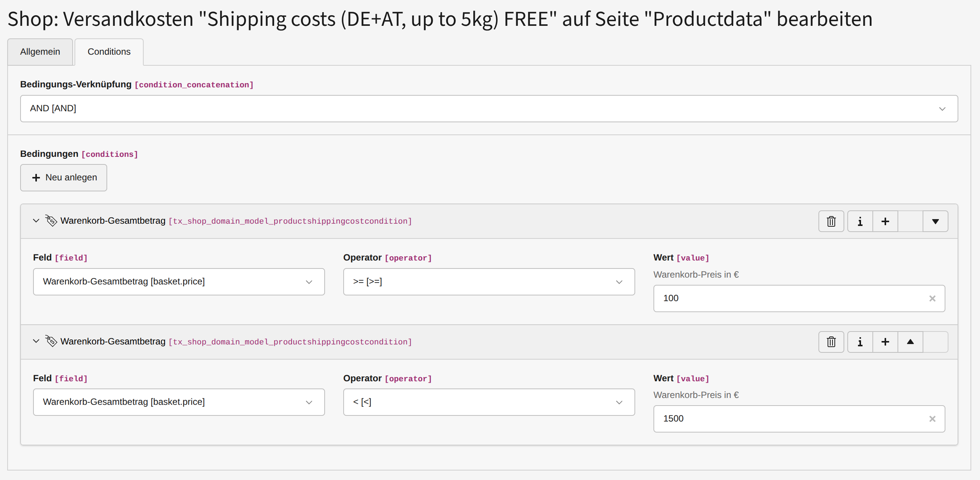Move first condition down

pyautogui.click(x=935, y=221)
